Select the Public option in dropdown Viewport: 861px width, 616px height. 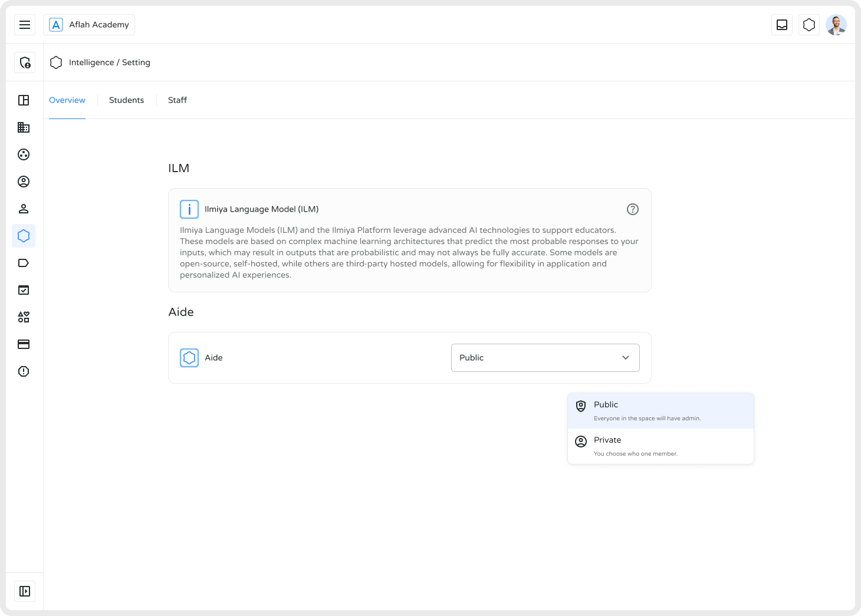click(660, 411)
